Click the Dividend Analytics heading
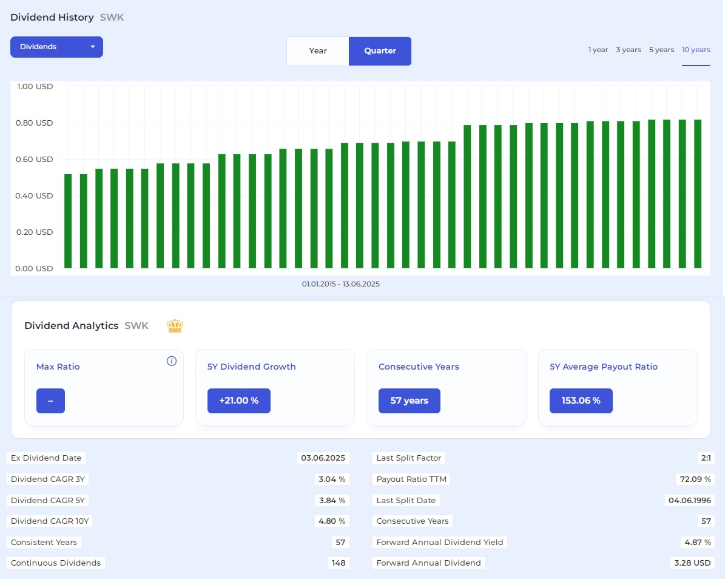This screenshot has width=728, height=579. click(72, 326)
